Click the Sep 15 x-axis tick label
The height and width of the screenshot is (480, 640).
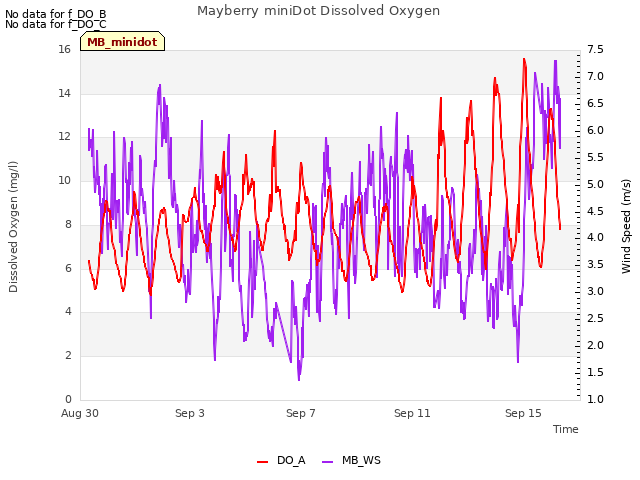click(x=523, y=413)
